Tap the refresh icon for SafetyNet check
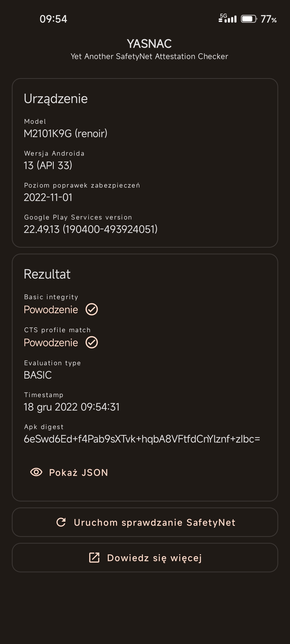This screenshot has height=644, width=290. (x=61, y=522)
